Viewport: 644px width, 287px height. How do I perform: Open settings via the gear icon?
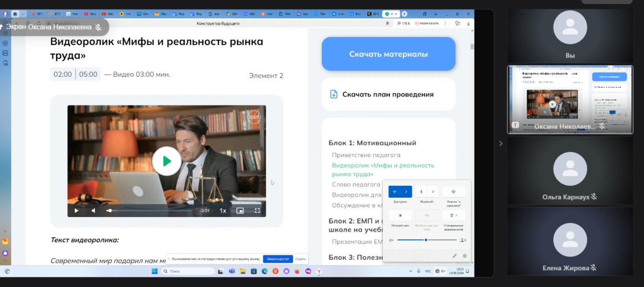pos(464,256)
